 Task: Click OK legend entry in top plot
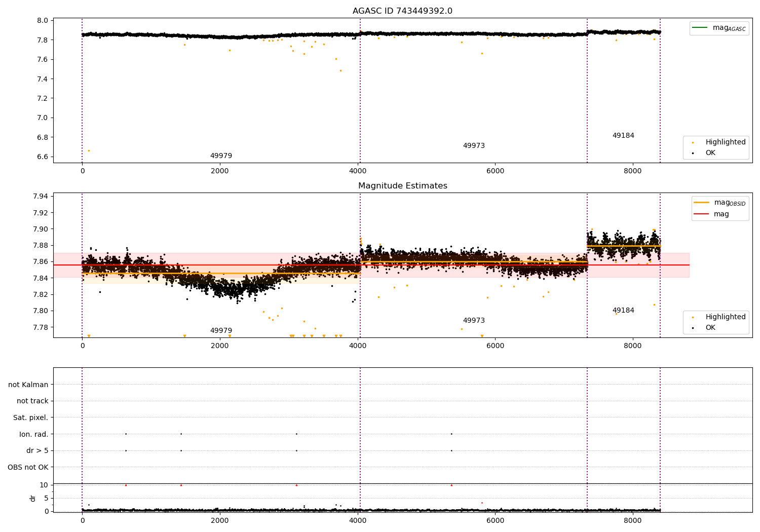710,153
